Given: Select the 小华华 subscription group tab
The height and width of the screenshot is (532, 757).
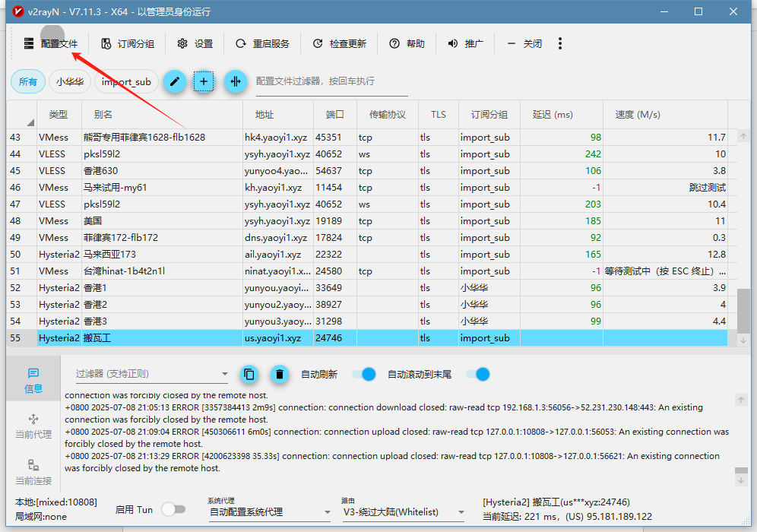Looking at the screenshot, I should [x=70, y=81].
